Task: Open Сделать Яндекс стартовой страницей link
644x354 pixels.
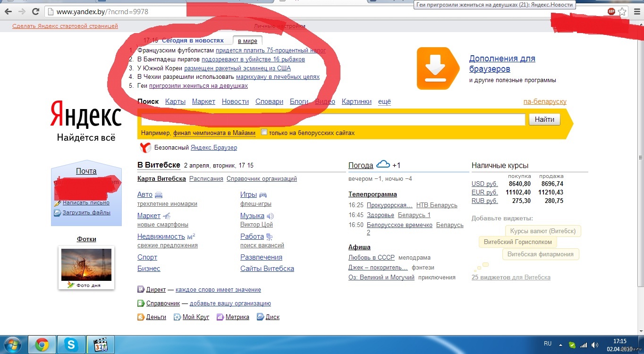Action: [65, 26]
